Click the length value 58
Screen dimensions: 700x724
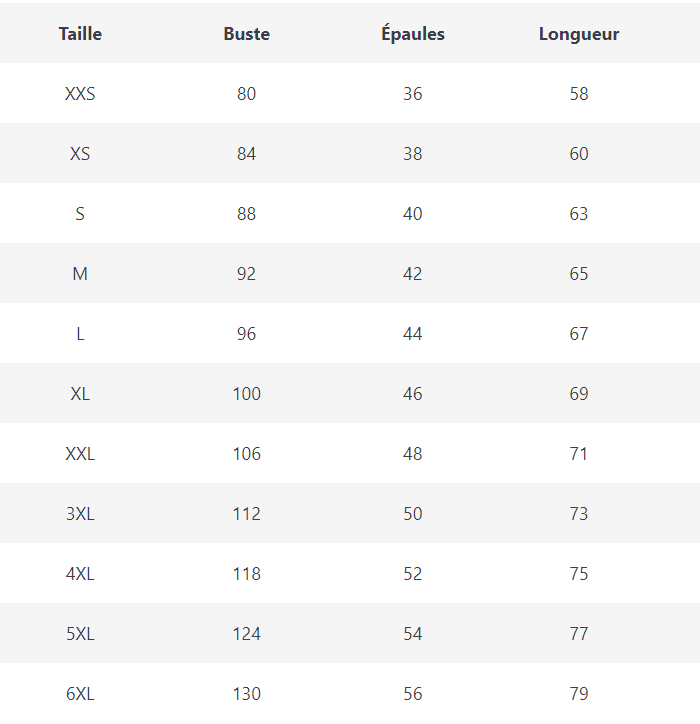(579, 94)
